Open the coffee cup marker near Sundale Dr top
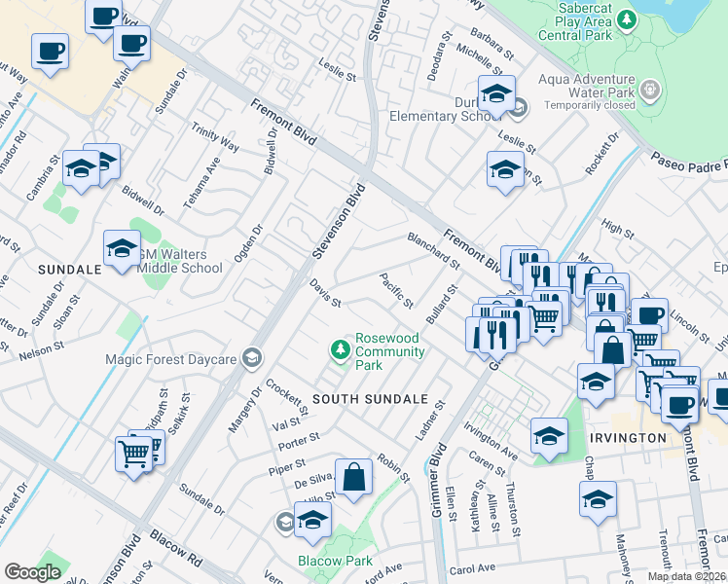Viewport: 728px width, 584px height. 131,46
